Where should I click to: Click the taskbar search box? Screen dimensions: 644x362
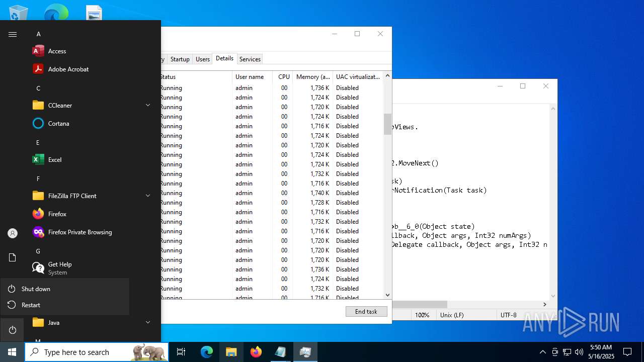click(x=97, y=352)
